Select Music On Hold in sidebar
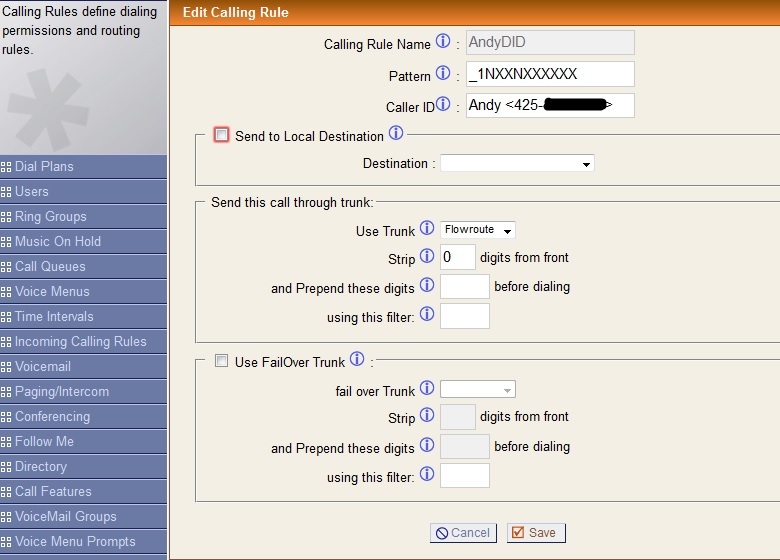Image resolution: width=780 pixels, height=560 pixels. pos(84,241)
